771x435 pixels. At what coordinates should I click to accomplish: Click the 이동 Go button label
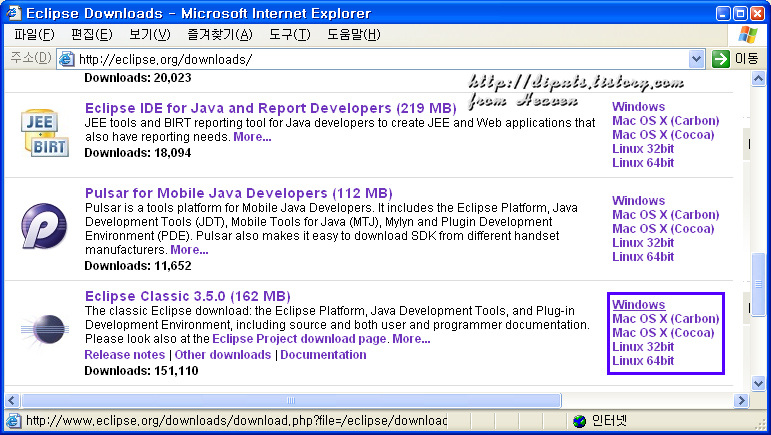tap(746, 59)
